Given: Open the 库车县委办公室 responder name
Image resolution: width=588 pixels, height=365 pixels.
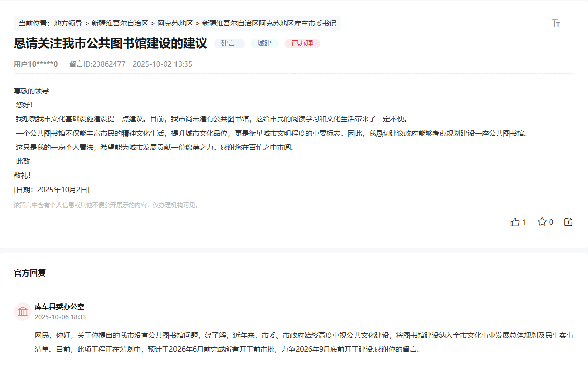Looking at the screenshot, I should 60,307.
